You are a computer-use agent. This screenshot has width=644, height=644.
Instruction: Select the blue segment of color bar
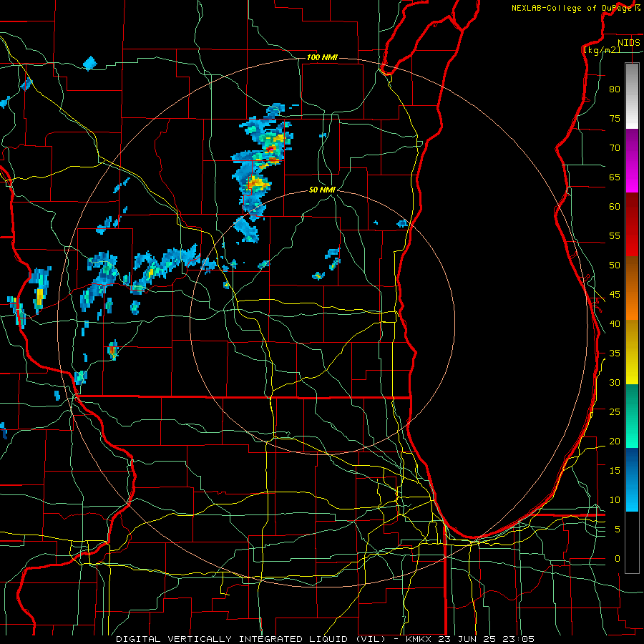pos(632,479)
